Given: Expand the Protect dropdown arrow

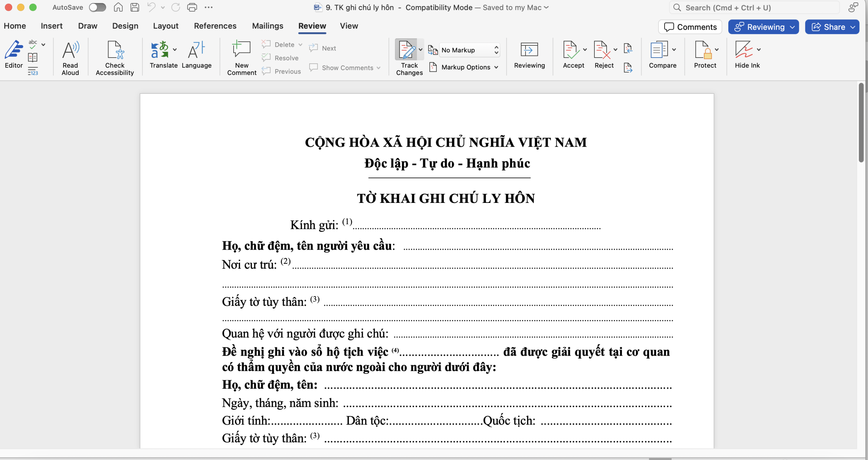Looking at the screenshot, I should pos(717,49).
